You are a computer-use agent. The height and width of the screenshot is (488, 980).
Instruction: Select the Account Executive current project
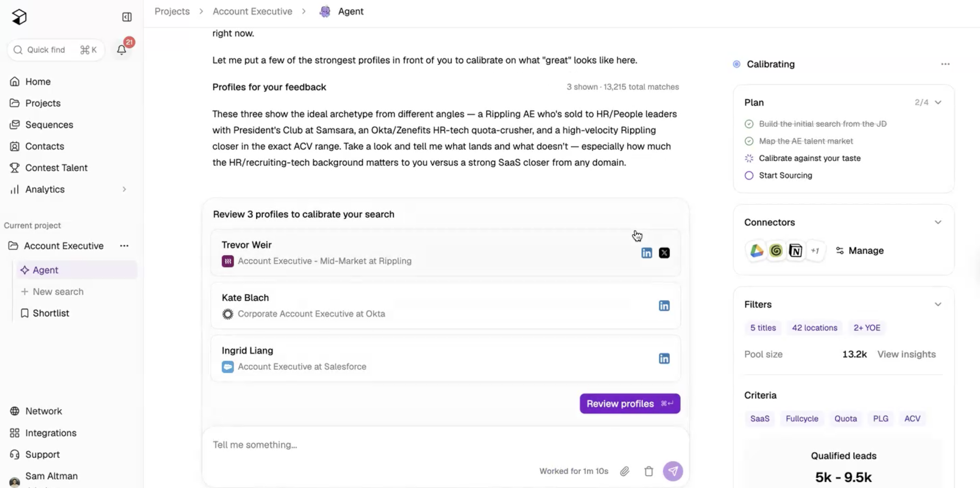(x=64, y=246)
